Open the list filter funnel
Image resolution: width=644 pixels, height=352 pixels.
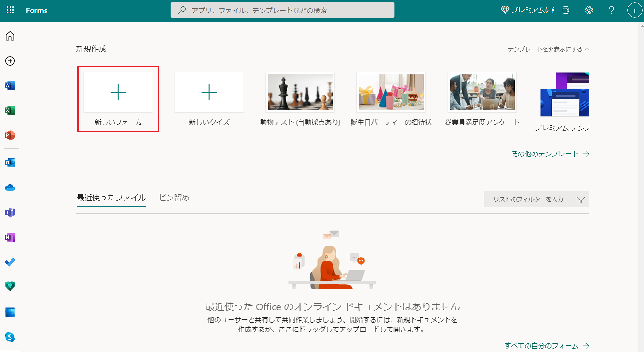[x=581, y=199]
